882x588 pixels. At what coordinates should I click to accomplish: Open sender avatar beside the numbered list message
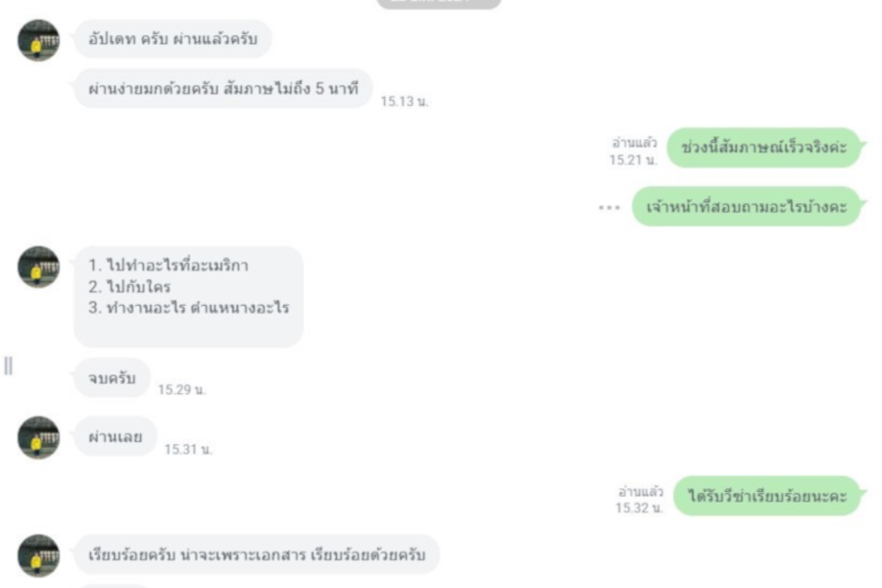coord(38,268)
